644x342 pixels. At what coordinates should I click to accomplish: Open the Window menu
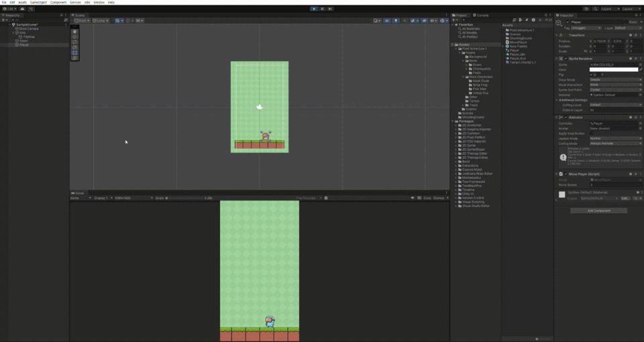click(99, 3)
